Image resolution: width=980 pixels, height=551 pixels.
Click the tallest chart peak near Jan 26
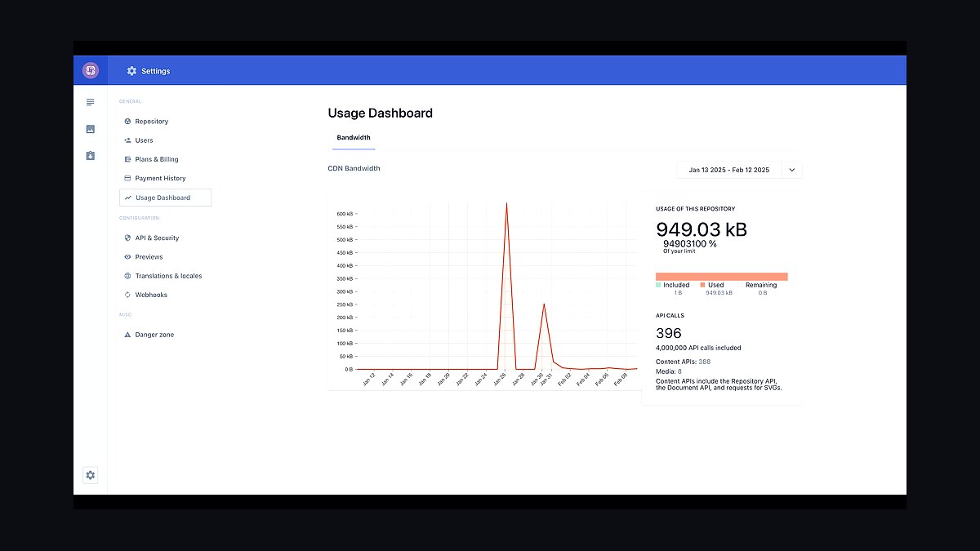coord(507,204)
